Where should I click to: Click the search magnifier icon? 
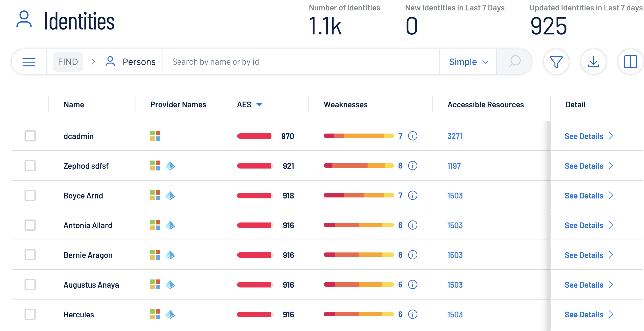click(x=514, y=62)
